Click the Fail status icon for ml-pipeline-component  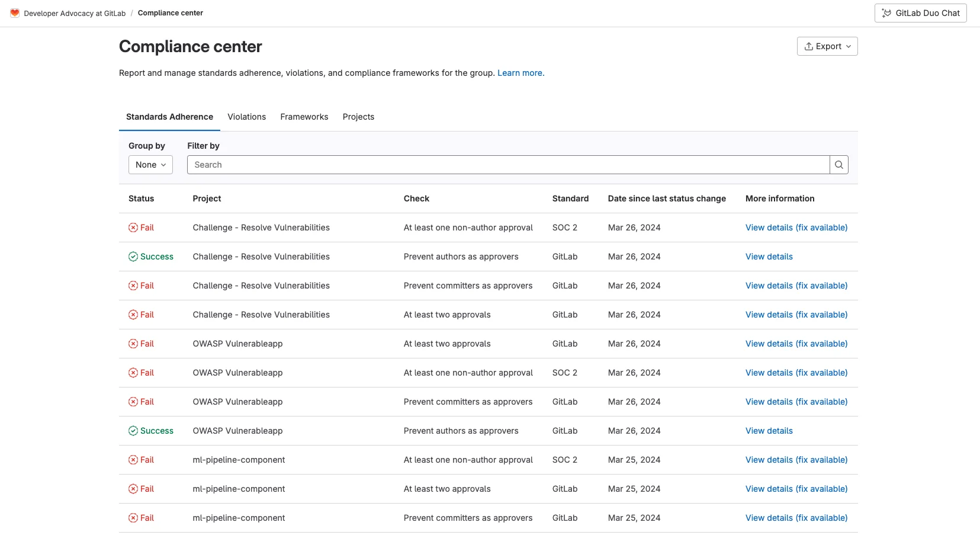133,460
